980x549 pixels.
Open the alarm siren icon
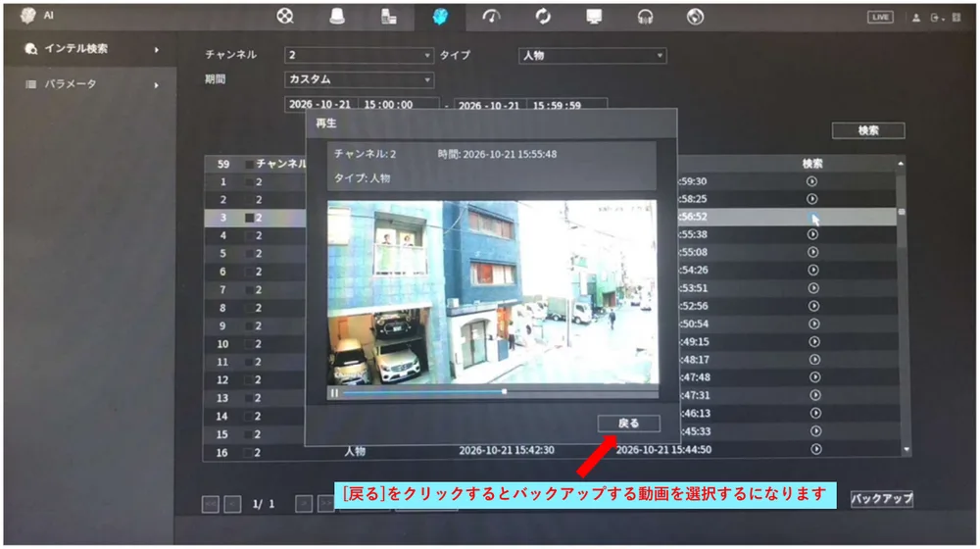coord(337,17)
